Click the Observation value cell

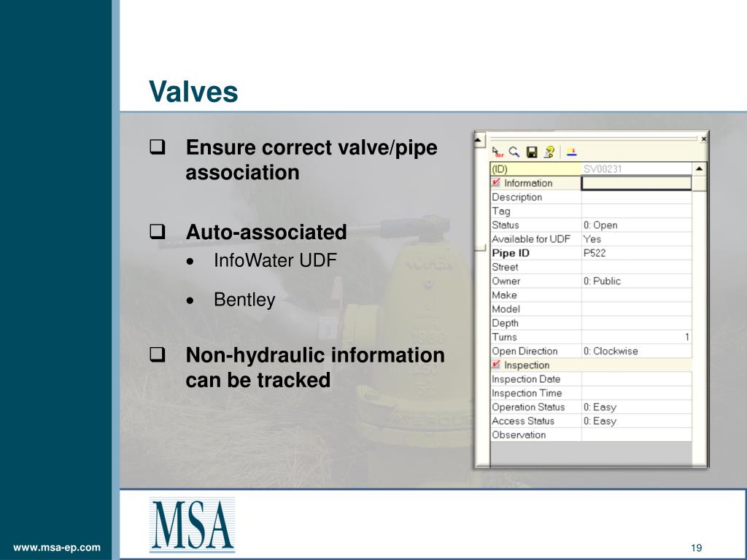pyautogui.click(x=636, y=435)
